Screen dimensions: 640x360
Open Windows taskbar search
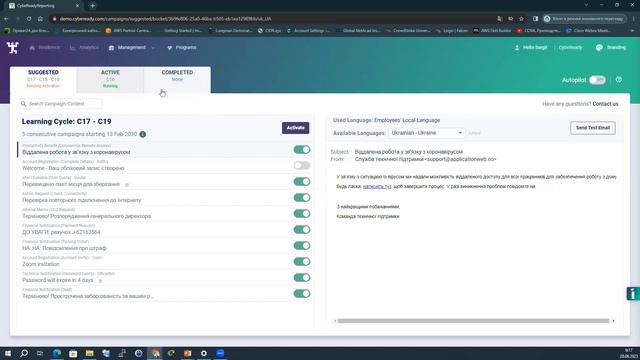24,353
